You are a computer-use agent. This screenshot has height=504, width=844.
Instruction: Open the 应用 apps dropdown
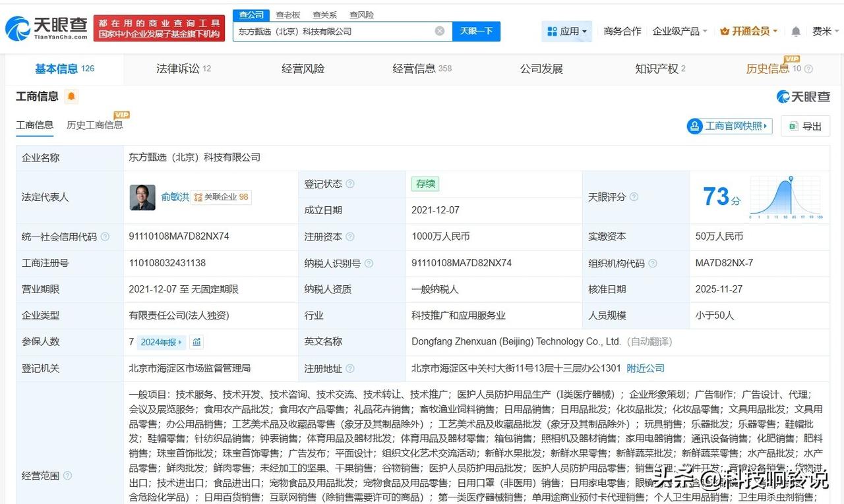[567, 31]
